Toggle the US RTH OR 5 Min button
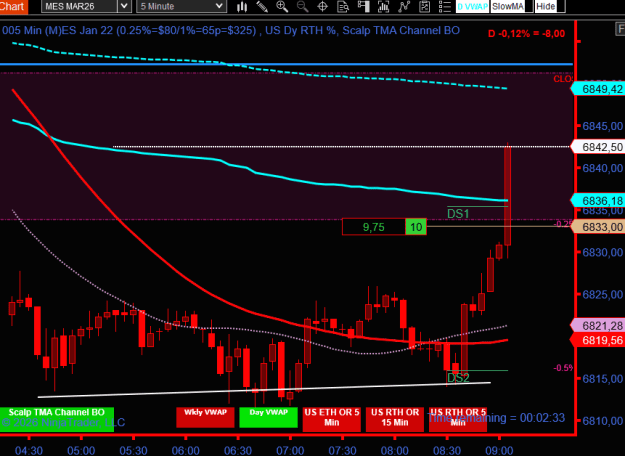Image resolution: width=625 pixels, height=456 pixels. [458, 419]
